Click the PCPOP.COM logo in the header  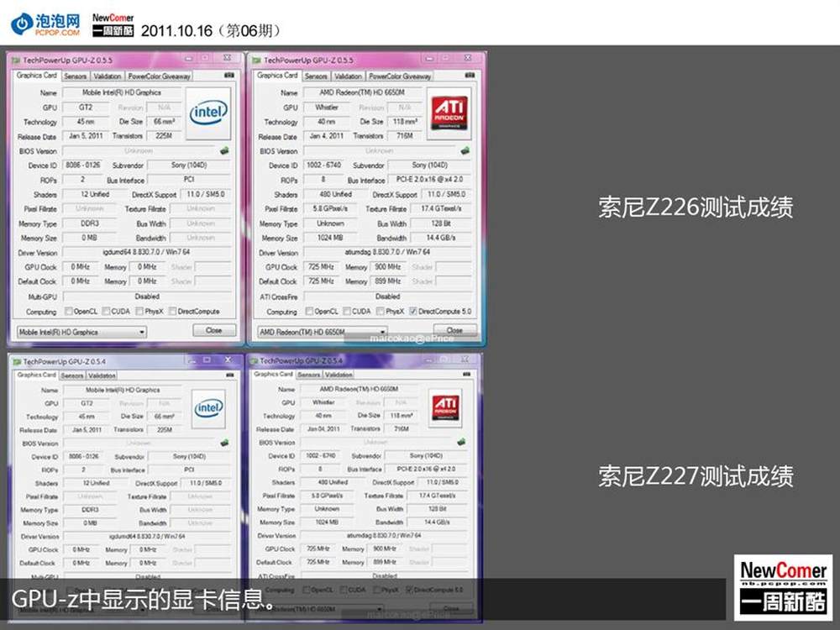point(45,24)
